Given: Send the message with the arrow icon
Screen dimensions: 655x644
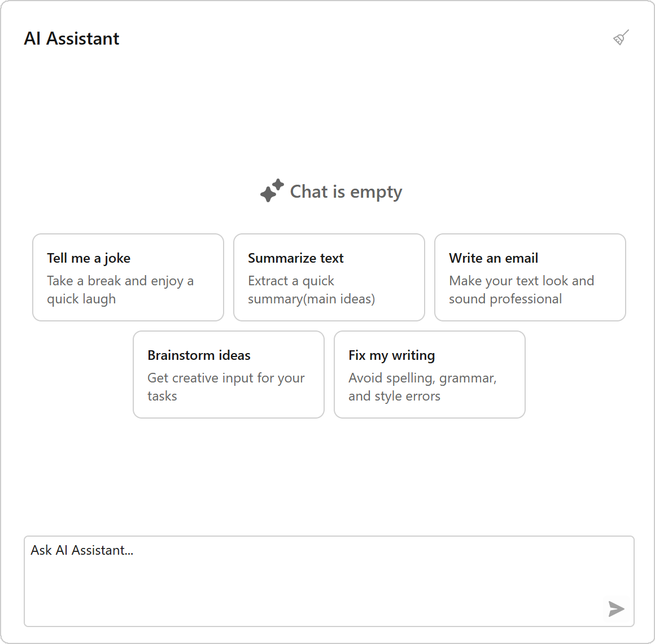Looking at the screenshot, I should [x=616, y=608].
